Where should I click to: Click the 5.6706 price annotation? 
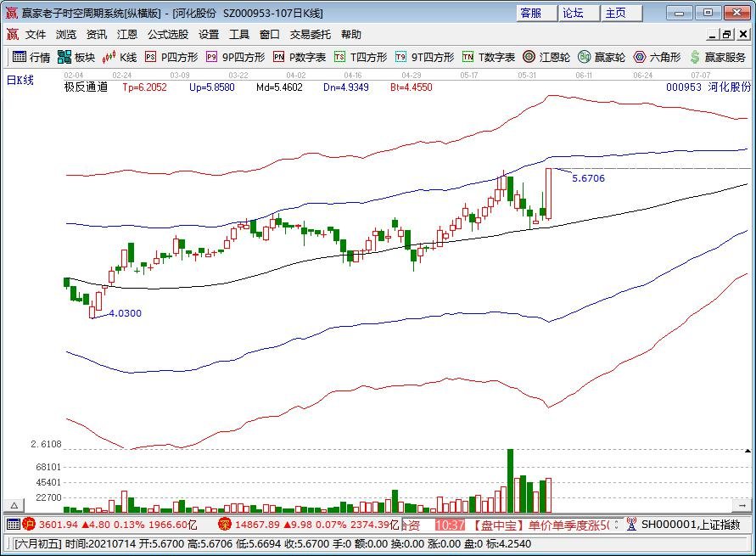click(x=588, y=178)
